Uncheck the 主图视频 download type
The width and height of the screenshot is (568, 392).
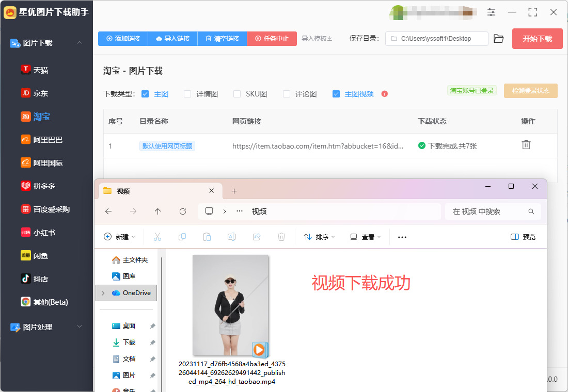tap(336, 94)
